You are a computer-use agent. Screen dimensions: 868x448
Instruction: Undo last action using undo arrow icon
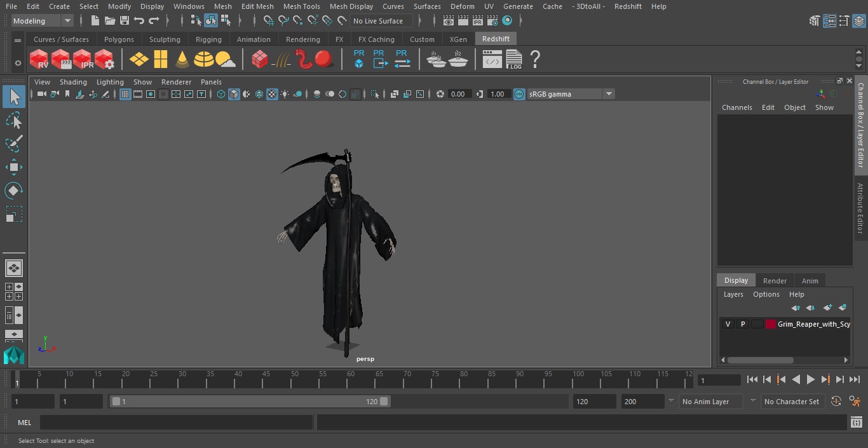139,21
